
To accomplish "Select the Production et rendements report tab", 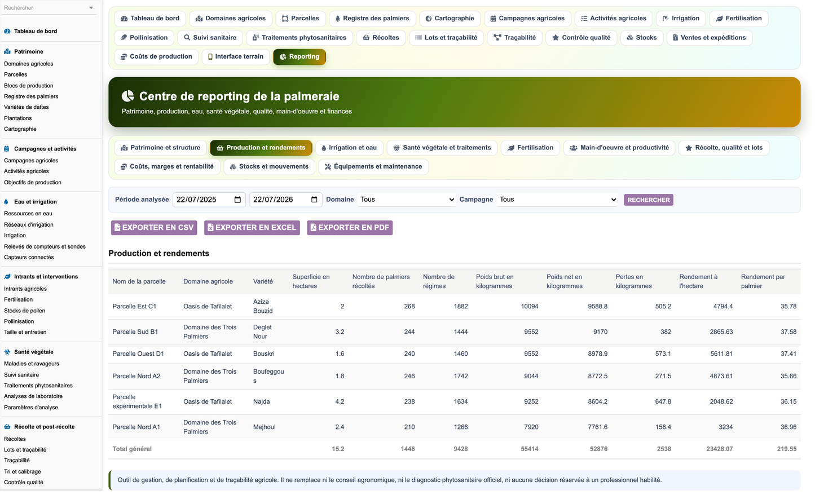I will click(261, 148).
